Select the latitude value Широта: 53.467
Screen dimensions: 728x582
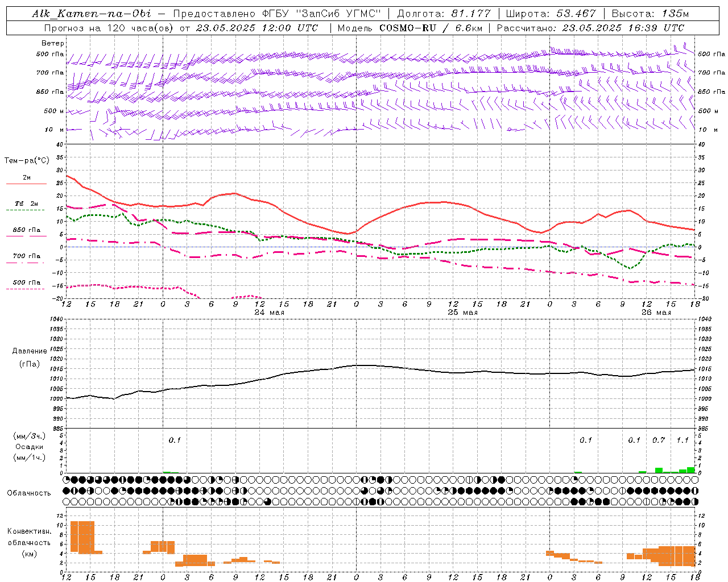551,14
